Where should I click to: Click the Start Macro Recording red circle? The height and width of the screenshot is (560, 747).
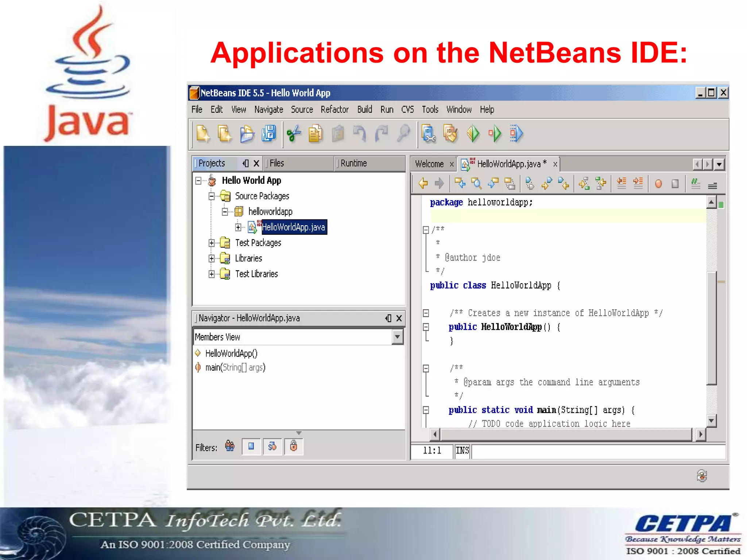[658, 184]
